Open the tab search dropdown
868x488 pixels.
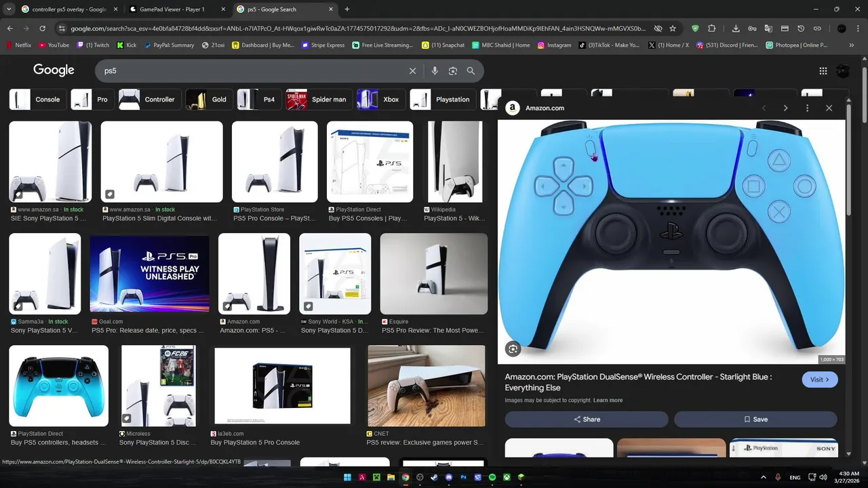[9, 9]
